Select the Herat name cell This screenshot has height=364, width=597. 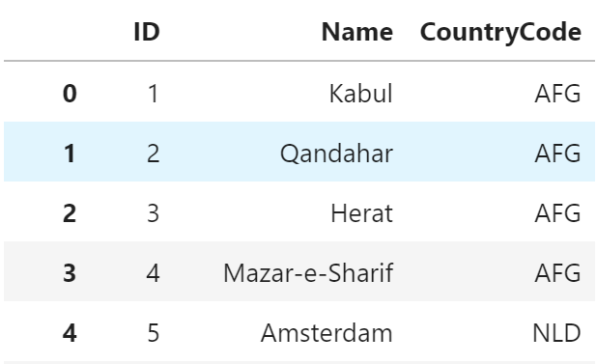[x=361, y=213]
